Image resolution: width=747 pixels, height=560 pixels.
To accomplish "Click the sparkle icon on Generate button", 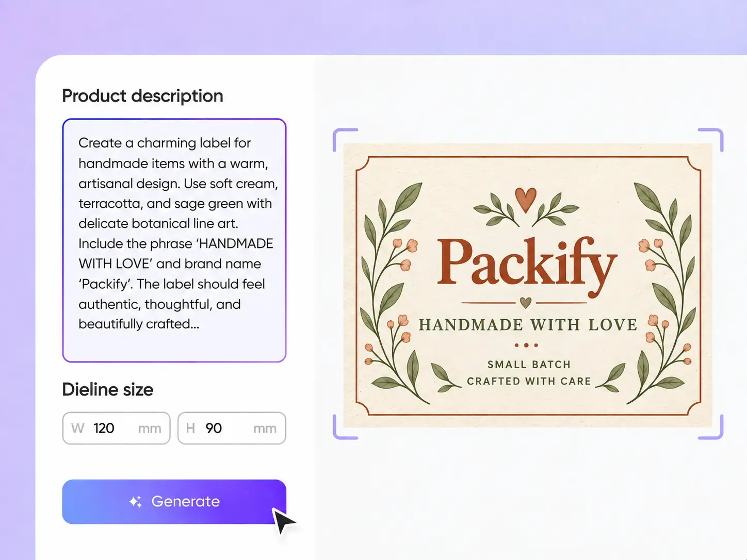I will click(136, 502).
